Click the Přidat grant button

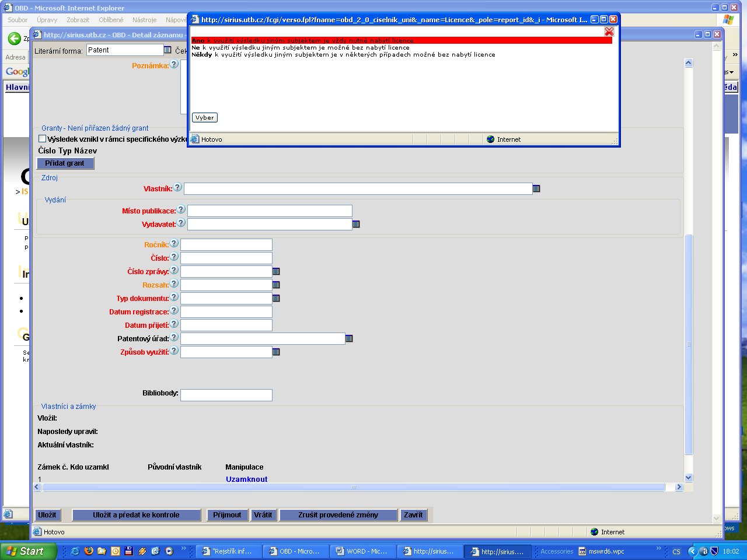[65, 163]
